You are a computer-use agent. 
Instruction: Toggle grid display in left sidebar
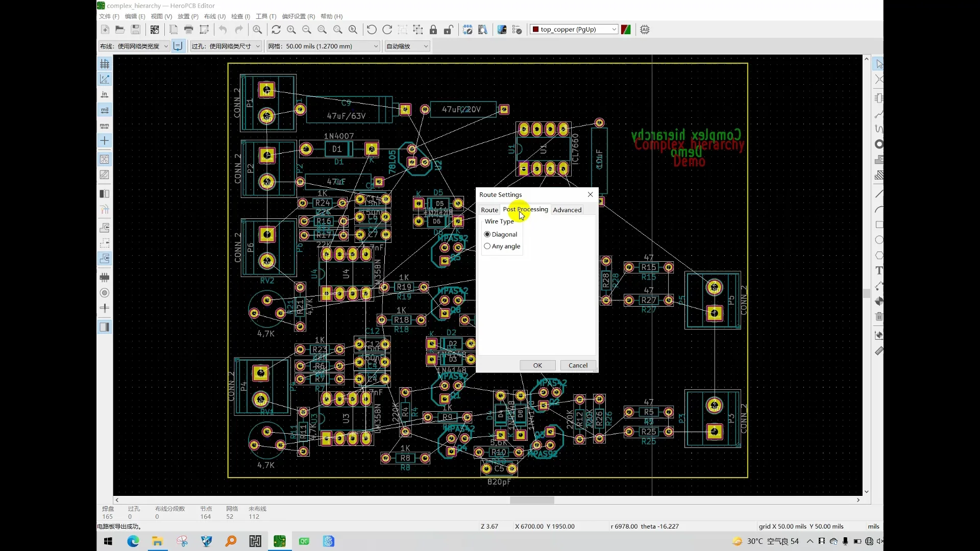[105, 64]
